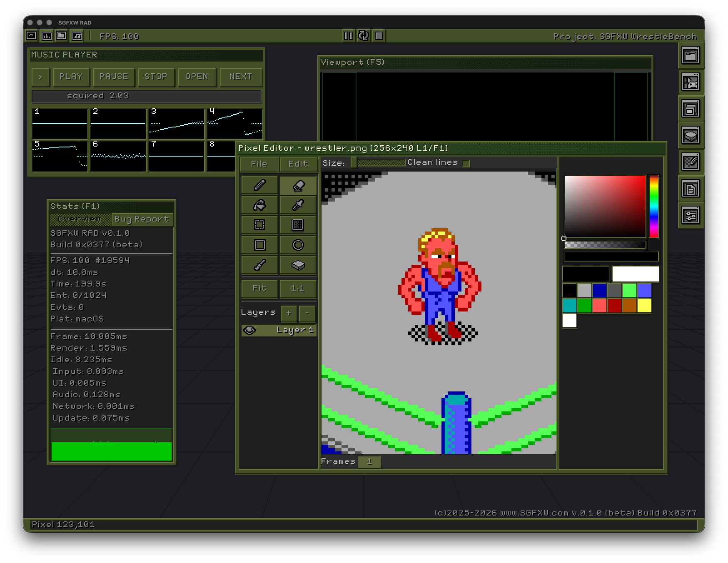This screenshot has height=563, width=728.
Task: Pause the project using top pause button
Action: 349,36
